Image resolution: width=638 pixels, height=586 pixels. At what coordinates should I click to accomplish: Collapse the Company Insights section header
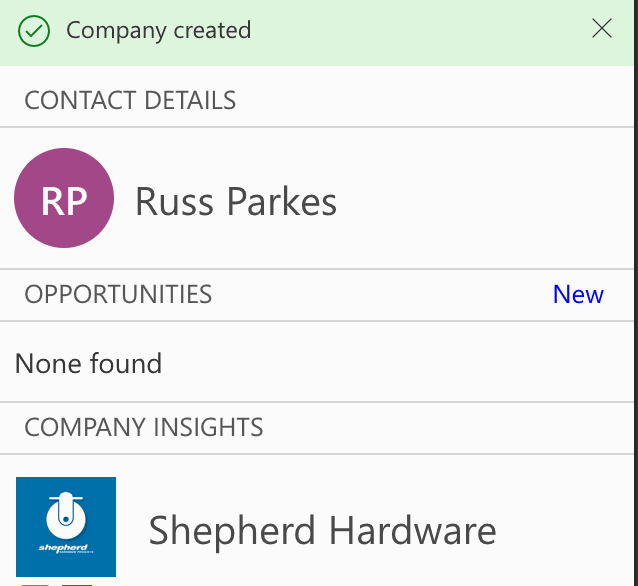click(x=317, y=427)
